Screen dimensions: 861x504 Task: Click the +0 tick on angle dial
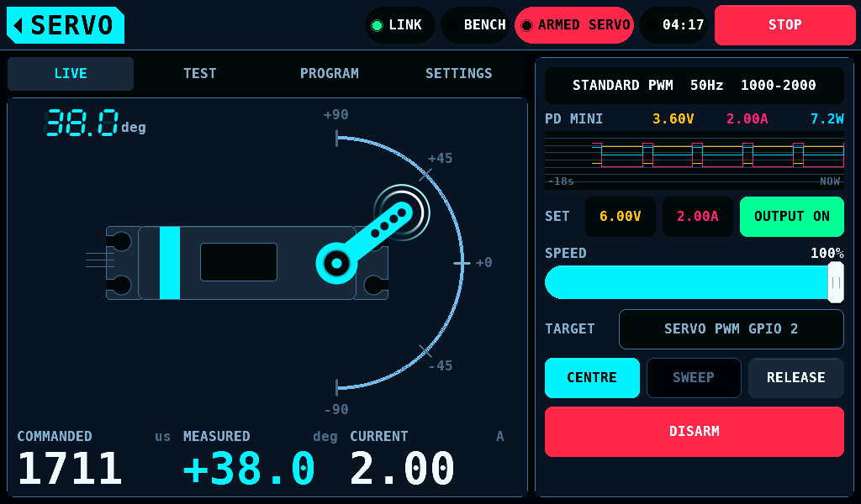(462, 263)
